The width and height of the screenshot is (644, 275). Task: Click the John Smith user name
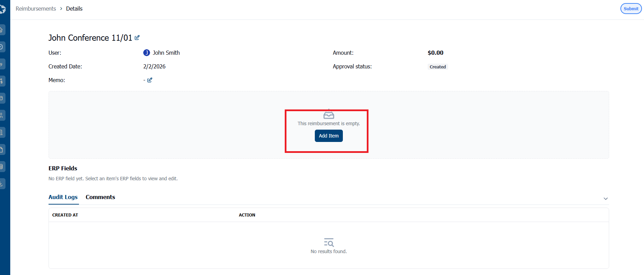(166, 53)
